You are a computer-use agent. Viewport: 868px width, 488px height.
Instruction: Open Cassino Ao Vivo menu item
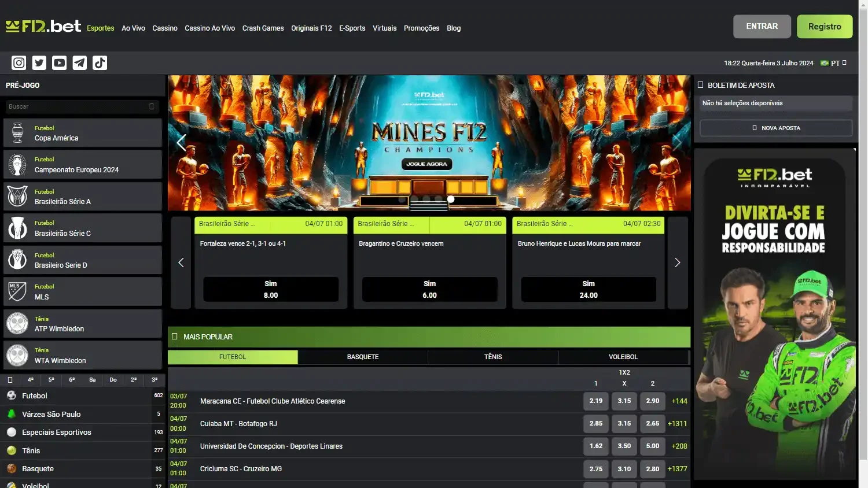[x=209, y=28]
